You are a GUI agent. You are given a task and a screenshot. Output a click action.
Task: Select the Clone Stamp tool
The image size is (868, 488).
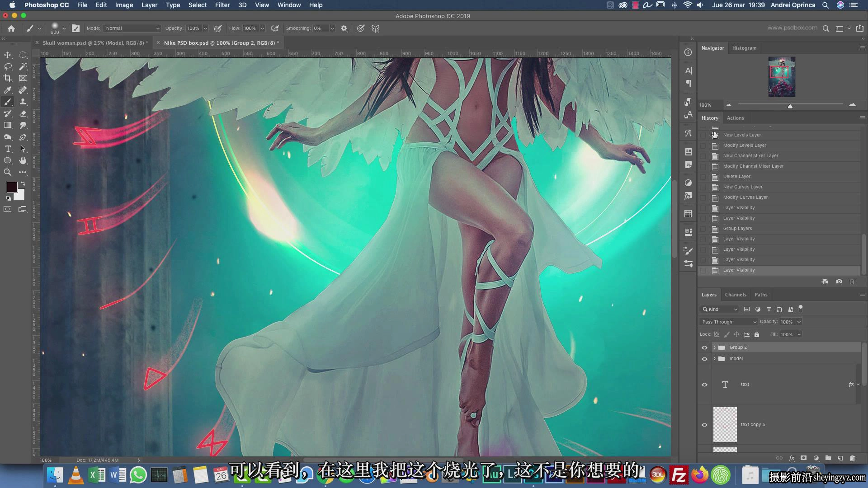(23, 102)
